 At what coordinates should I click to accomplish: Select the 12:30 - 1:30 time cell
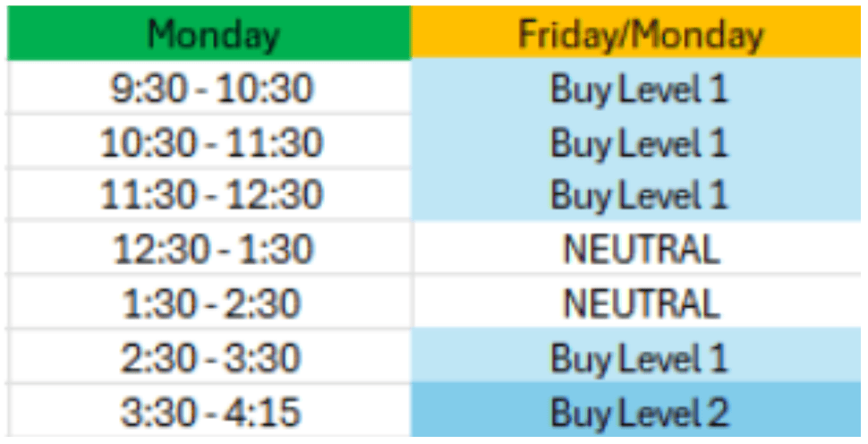tap(209, 248)
